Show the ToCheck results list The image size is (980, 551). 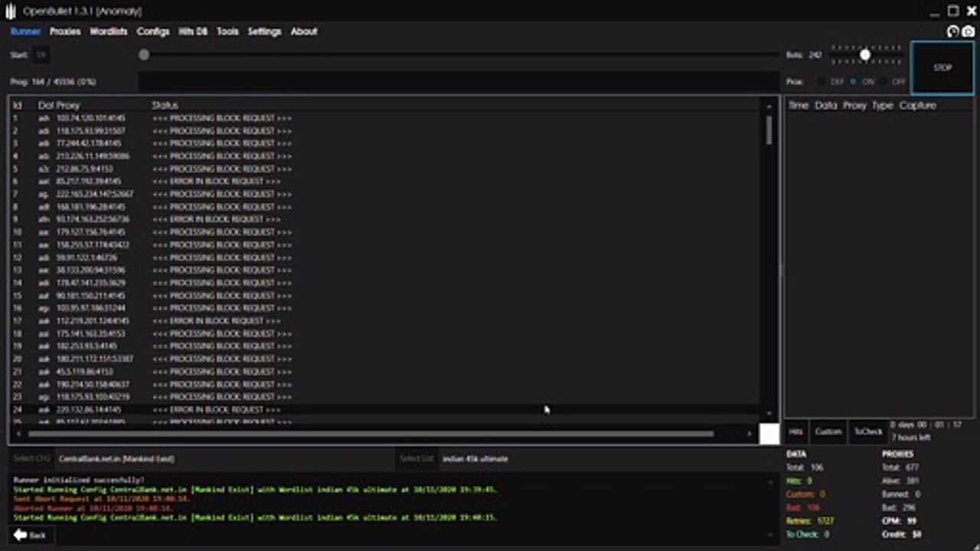(x=867, y=432)
